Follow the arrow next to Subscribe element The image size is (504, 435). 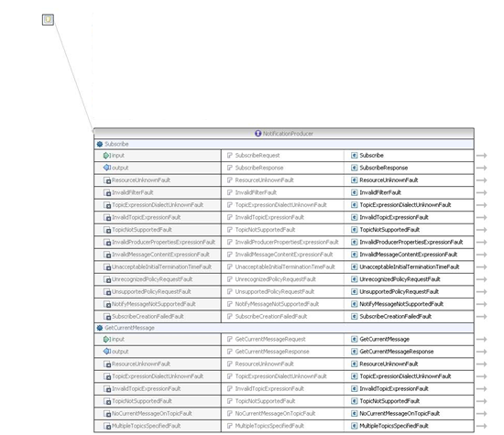[x=481, y=156]
